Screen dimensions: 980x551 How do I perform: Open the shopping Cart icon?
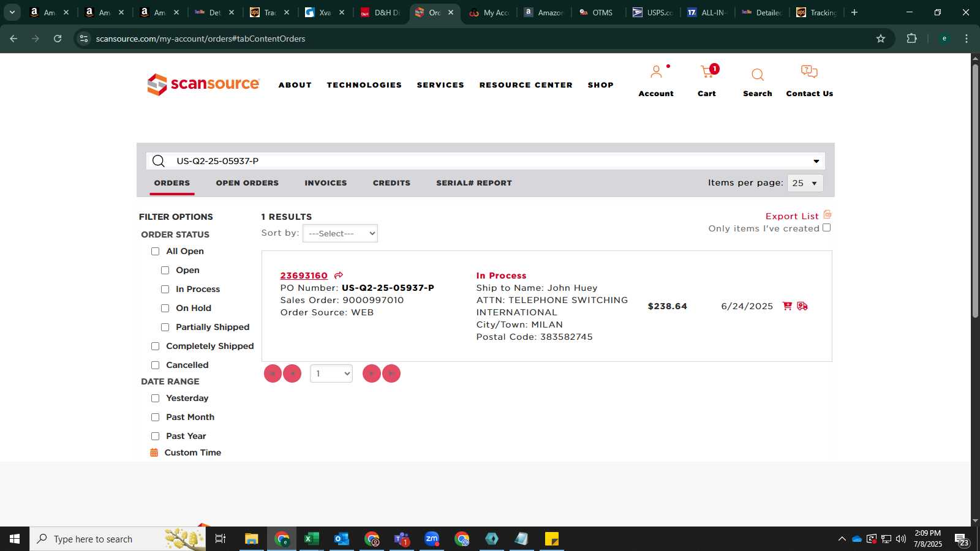(x=707, y=72)
